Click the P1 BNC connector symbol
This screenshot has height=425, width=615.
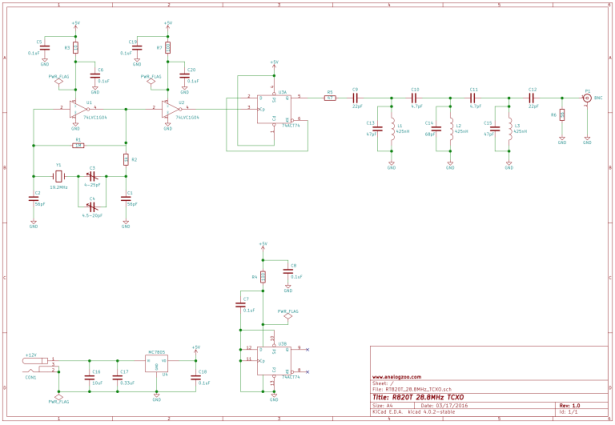pos(587,98)
